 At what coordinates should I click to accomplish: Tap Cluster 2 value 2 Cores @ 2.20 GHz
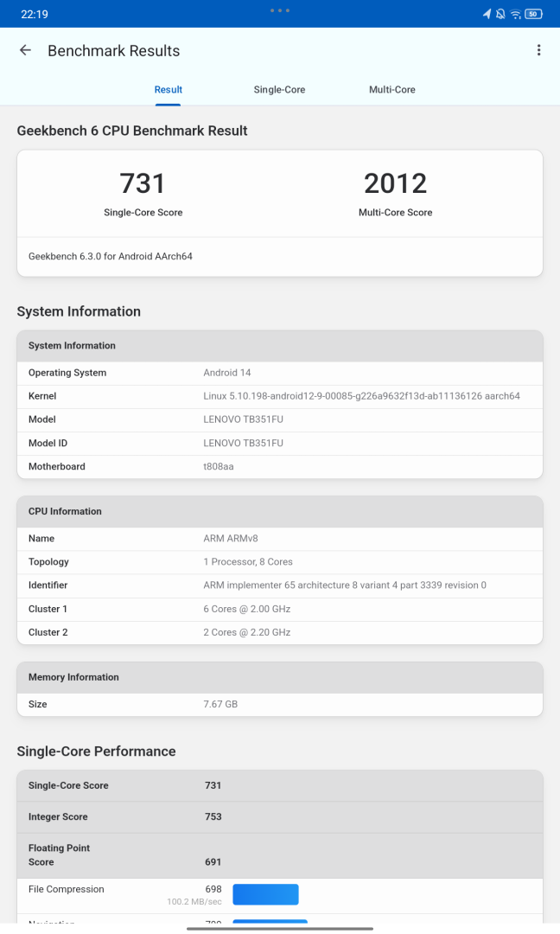coord(247,632)
